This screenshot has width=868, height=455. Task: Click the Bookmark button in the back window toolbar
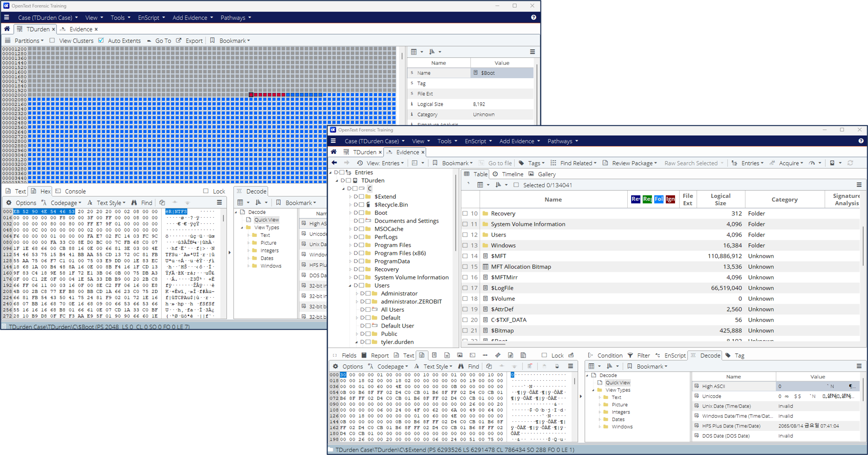(230, 41)
